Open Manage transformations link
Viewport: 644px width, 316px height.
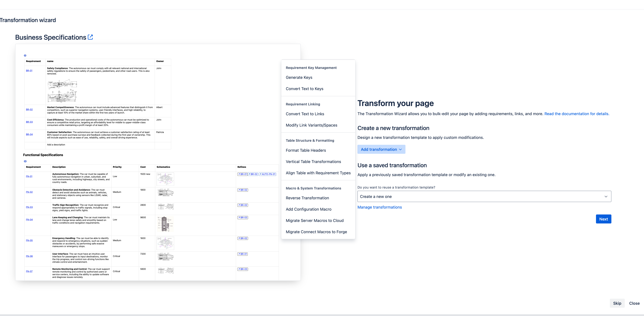pyautogui.click(x=380, y=207)
